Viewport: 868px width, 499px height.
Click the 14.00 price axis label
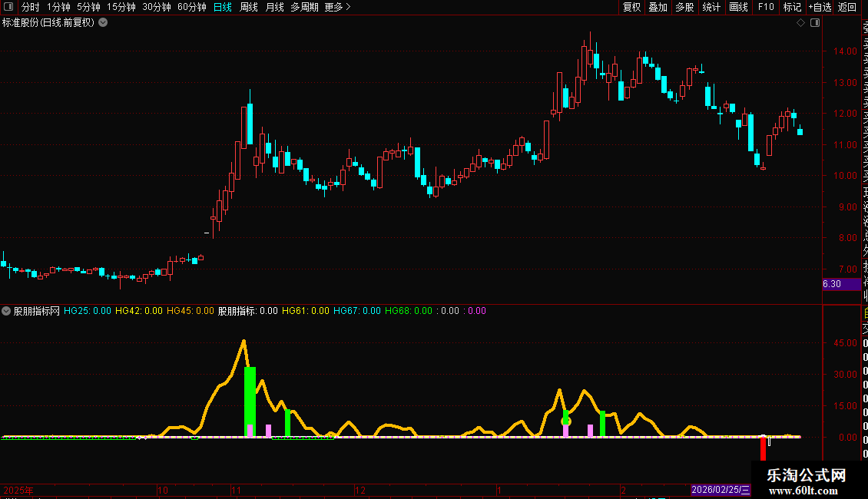tap(845, 51)
